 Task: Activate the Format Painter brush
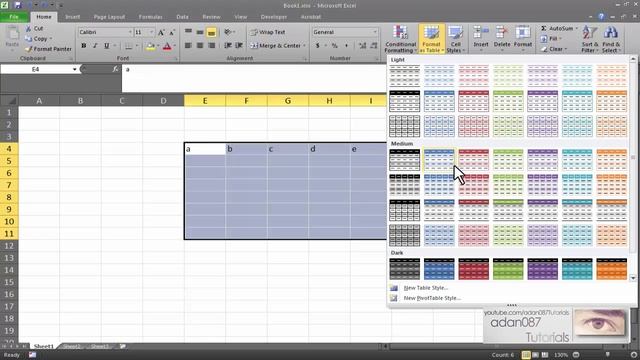[x=29, y=49]
